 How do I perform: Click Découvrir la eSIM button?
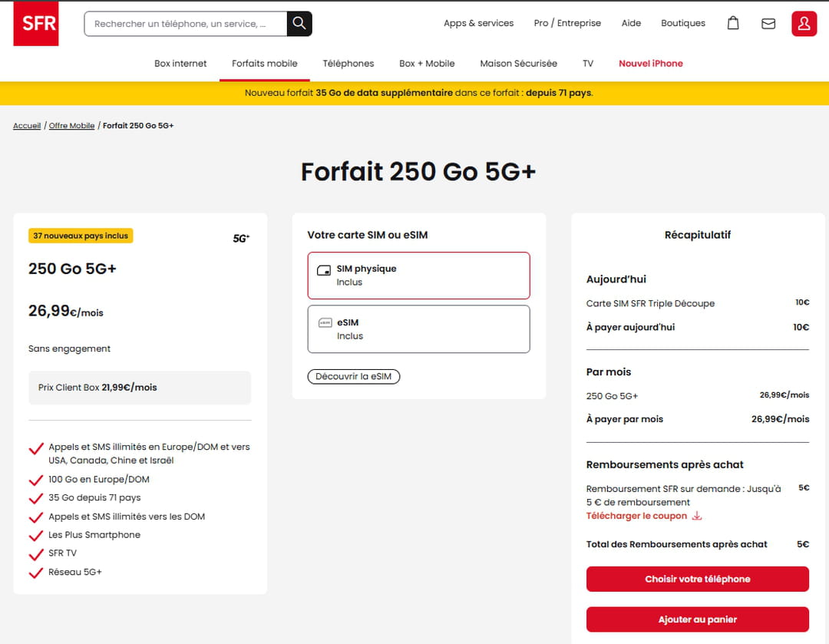click(x=354, y=376)
